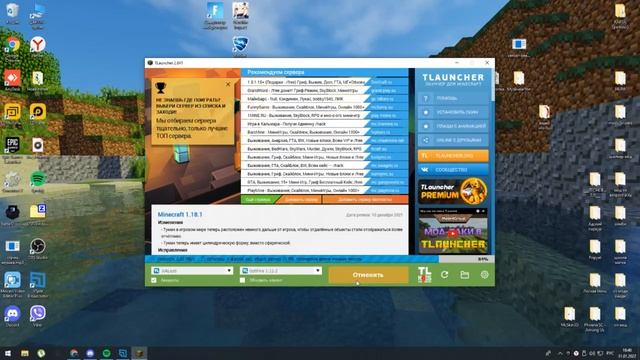
Task: Toggle the Аккаунты checkbox
Action: pyautogui.click(x=154, y=280)
